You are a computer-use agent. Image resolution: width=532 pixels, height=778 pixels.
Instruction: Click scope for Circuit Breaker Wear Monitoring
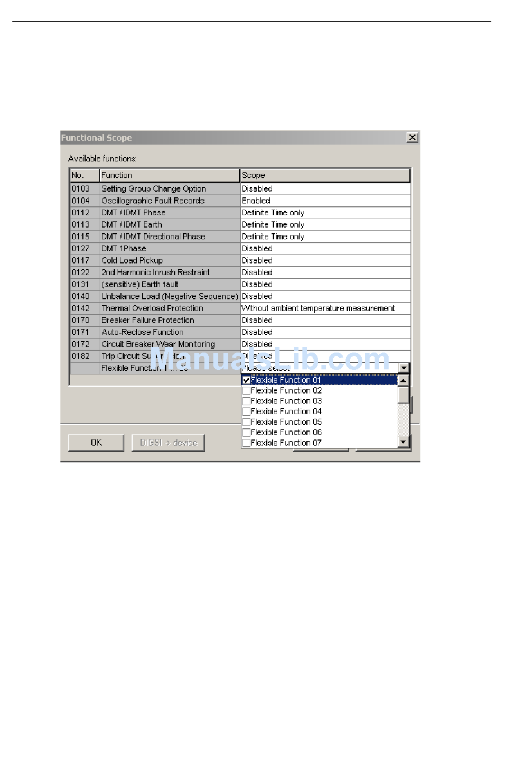(325, 344)
